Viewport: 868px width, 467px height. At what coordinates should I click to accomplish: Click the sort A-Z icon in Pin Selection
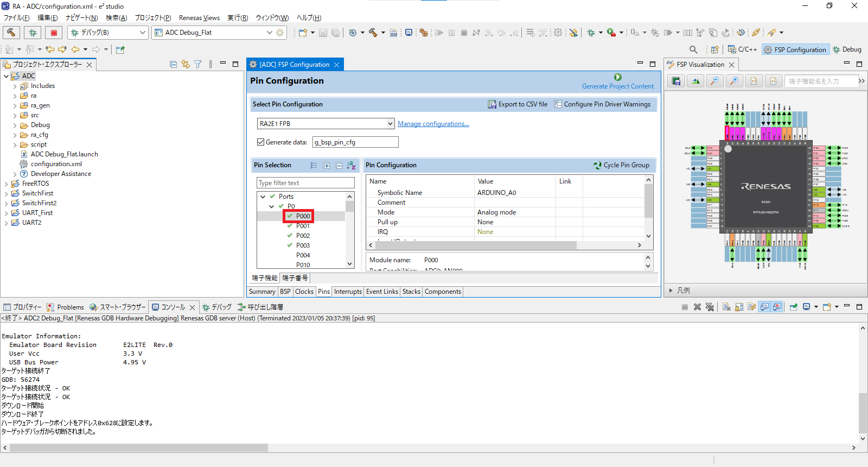[351, 166]
